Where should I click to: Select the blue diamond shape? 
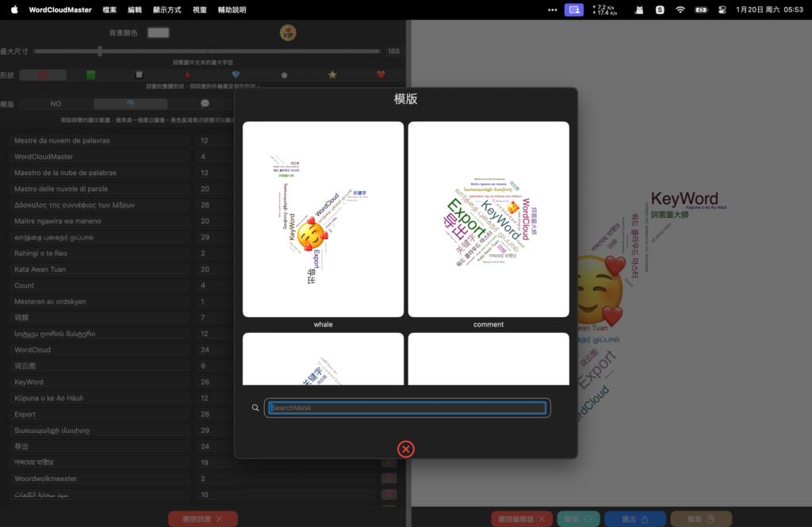coord(236,75)
